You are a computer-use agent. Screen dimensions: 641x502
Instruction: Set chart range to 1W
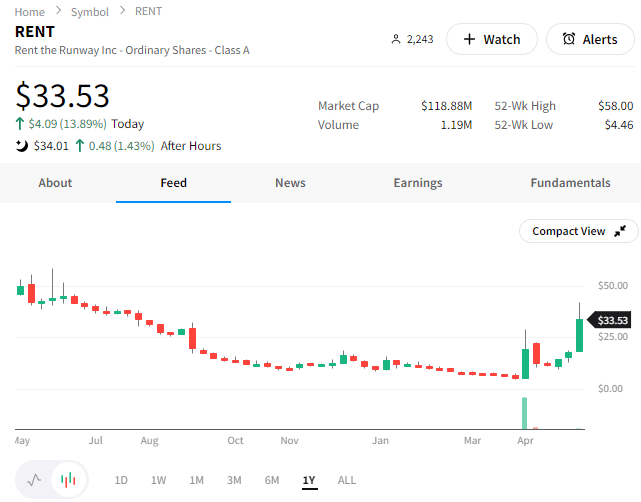click(x=158, y=480)
